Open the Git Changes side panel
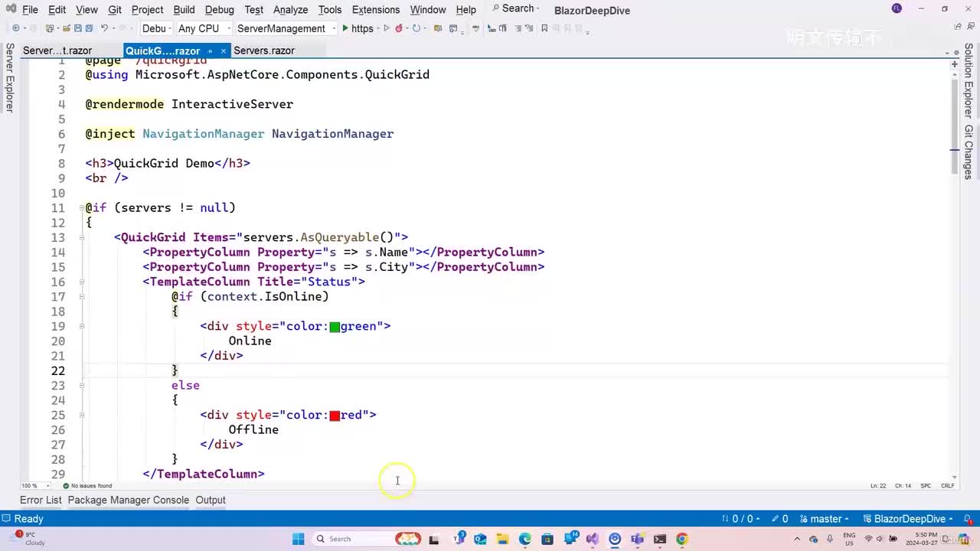The height and width of the screenshot is (551, 980). pos(969,152)
